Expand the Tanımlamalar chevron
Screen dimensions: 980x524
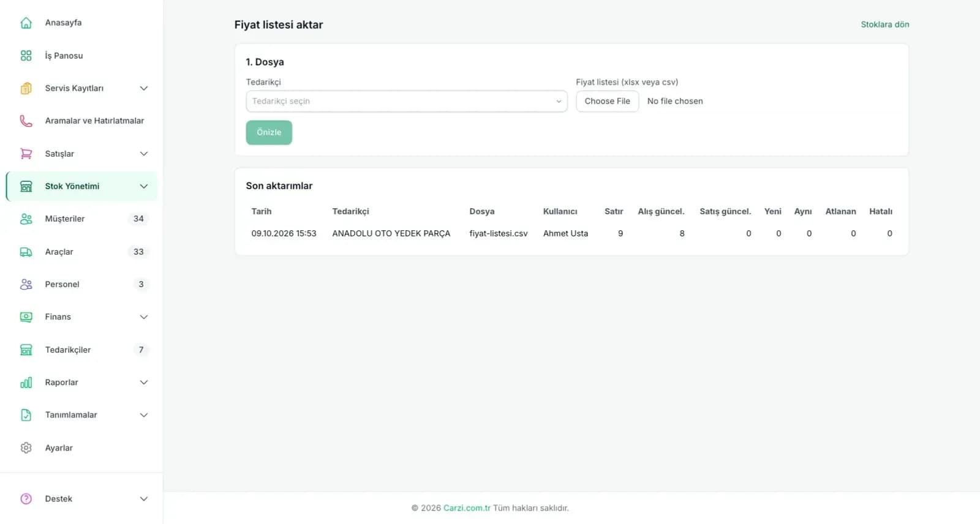[x=144, y=414]
